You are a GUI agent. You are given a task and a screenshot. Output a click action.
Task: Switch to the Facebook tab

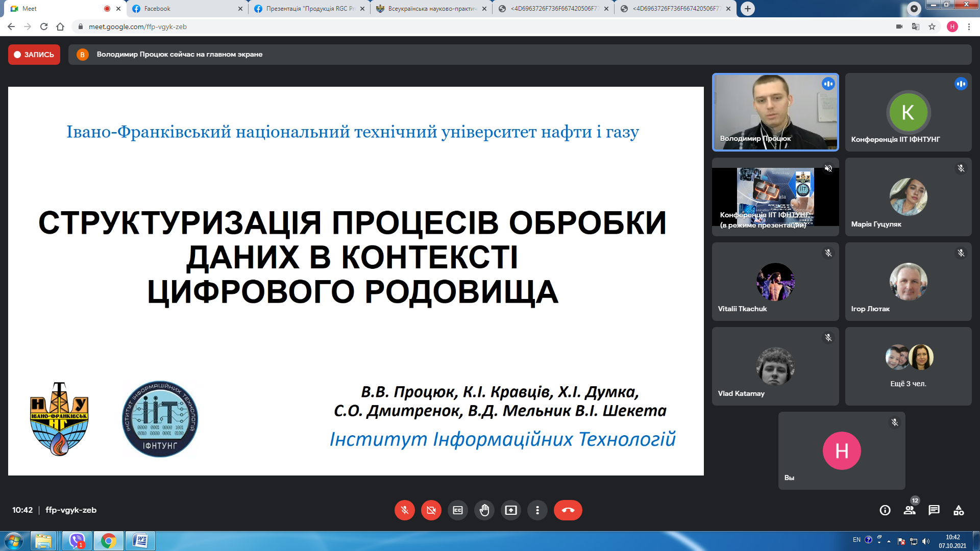(187, 9)
